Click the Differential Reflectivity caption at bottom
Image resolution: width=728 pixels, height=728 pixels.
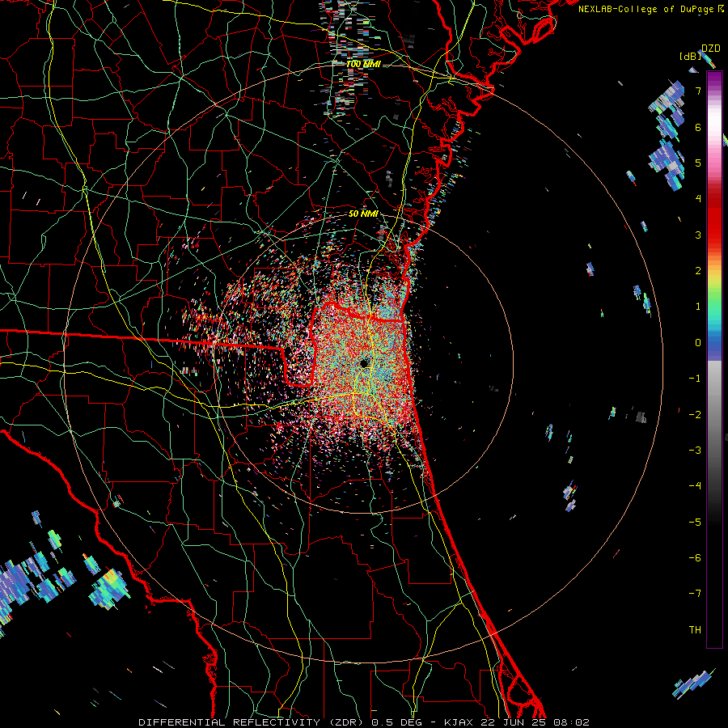click(x=364, y=722)
